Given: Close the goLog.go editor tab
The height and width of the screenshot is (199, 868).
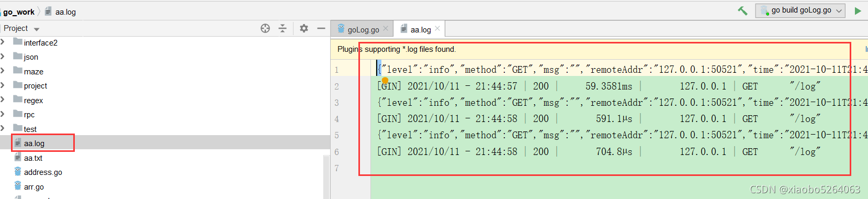Looking at the screenshot, I should [x=386, y=29].
